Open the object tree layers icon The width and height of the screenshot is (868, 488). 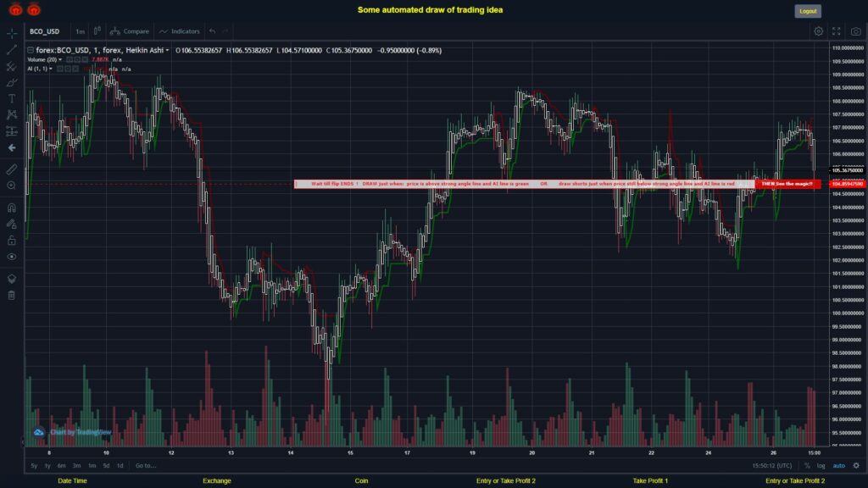pyautogui.click(x=12, y=279)
